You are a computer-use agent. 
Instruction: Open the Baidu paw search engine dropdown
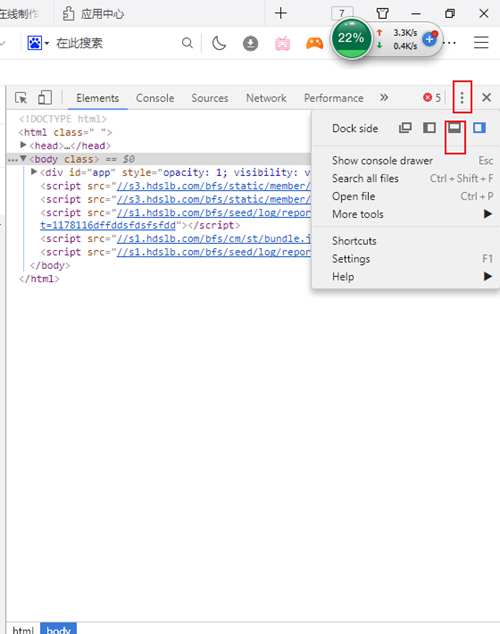[x=38, y=42]
